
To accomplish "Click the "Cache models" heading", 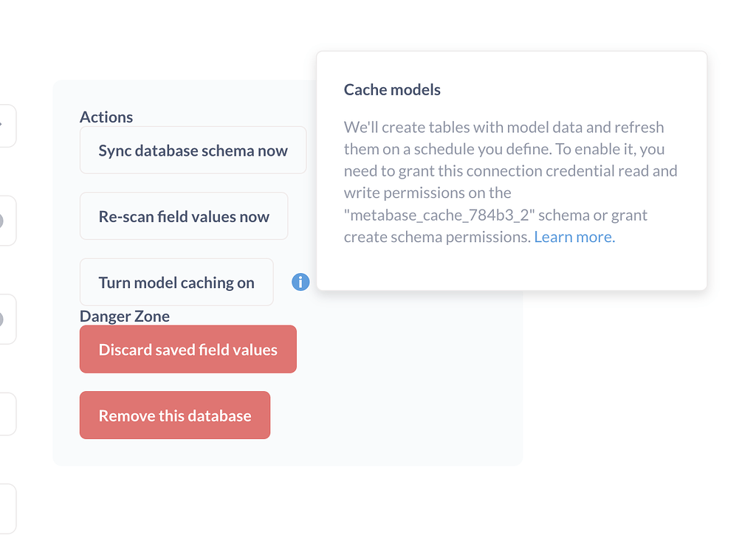I will tap(392, 89).
